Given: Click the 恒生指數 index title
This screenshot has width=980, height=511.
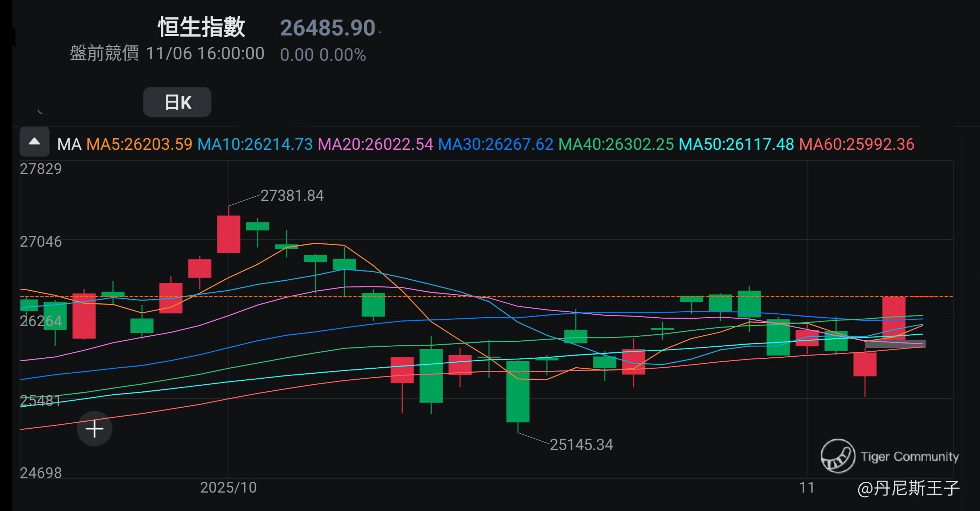Looking at the screenshot, I should pyautogui.click(x=201, y=27).
